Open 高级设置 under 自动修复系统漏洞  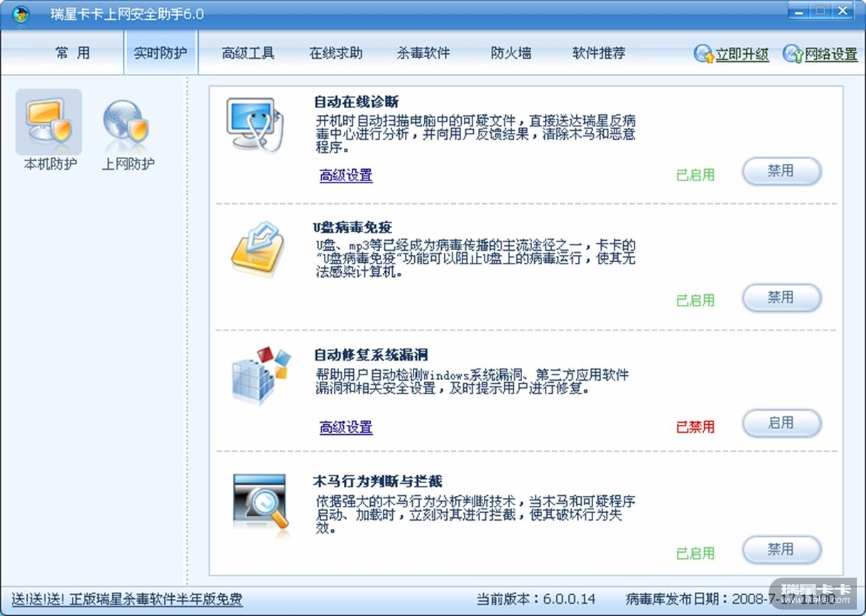coord(346,427)
